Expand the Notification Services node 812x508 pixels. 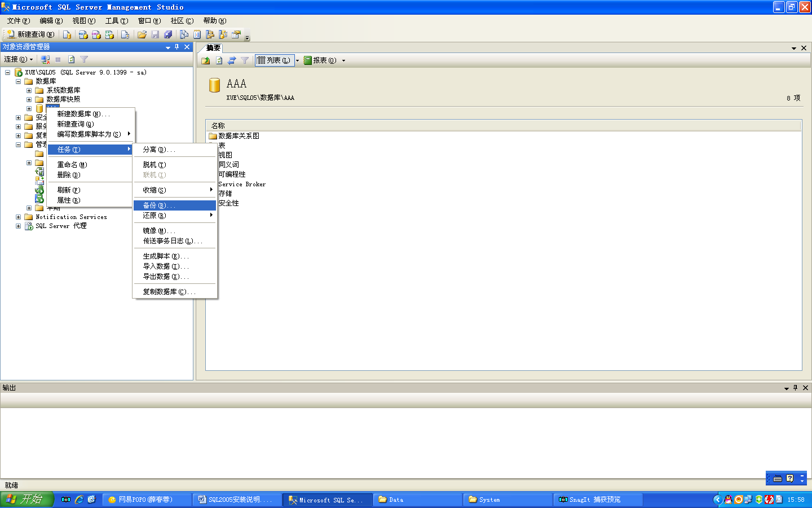point(18,217)
